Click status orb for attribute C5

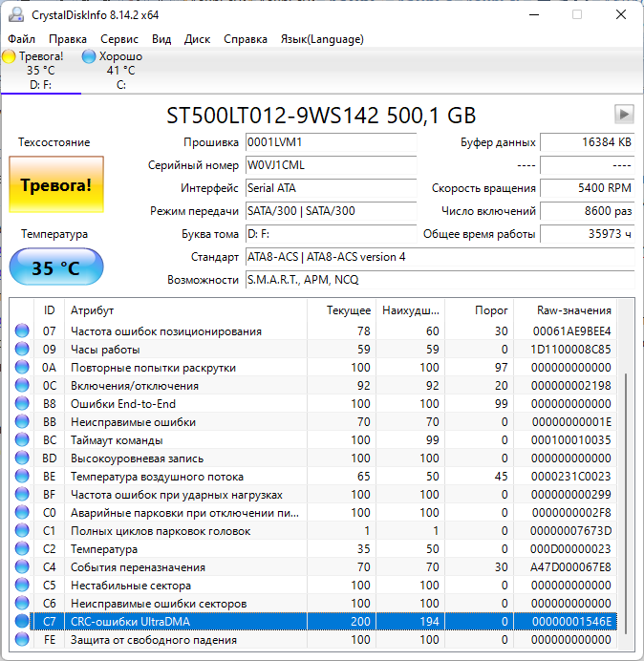22,585
